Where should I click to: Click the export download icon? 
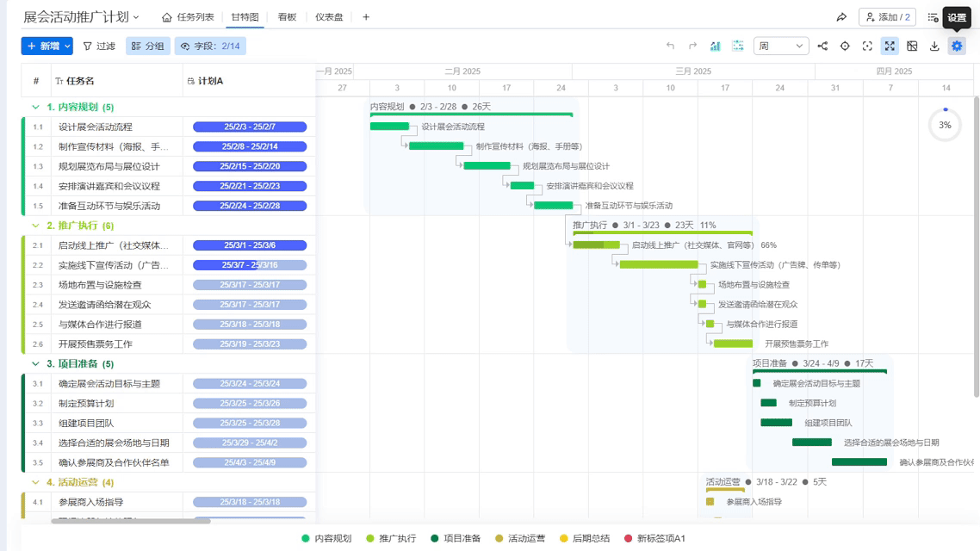(934, 46)
